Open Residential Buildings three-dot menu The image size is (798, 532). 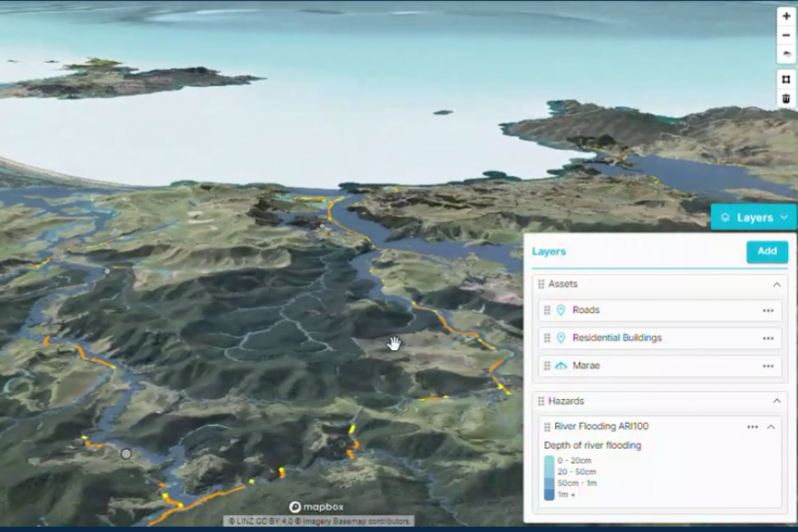(x=768, y=338)
